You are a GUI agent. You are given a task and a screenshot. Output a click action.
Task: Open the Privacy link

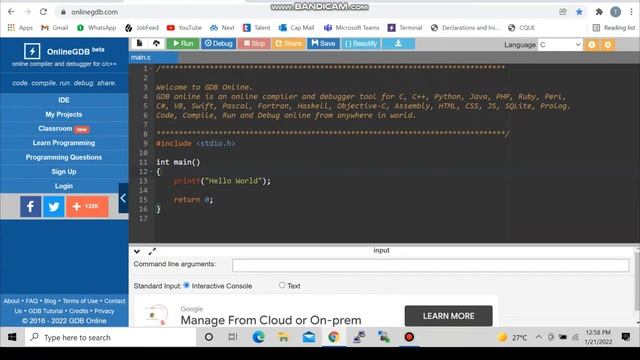coord(104,311)
